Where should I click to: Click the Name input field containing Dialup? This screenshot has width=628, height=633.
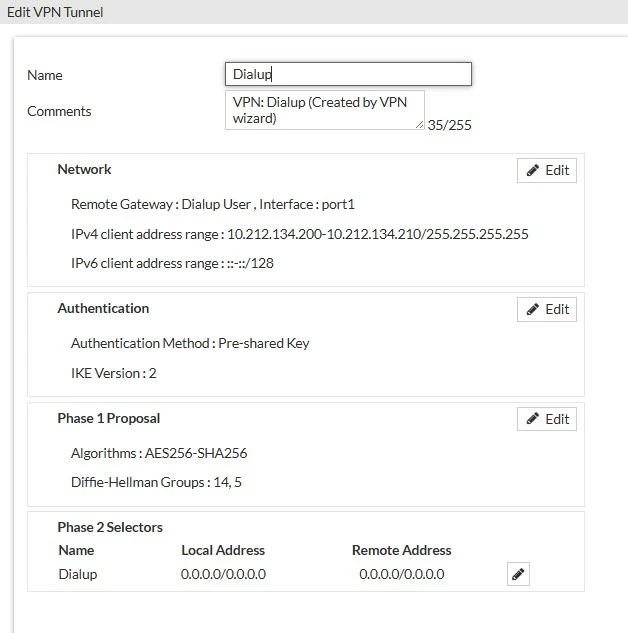(348, 74)
